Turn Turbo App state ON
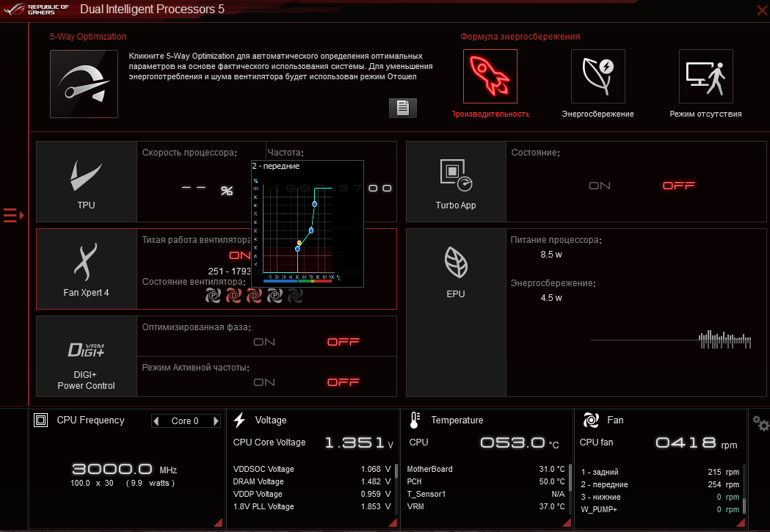Viewport: 770px width, 532px height. coord(600,186)
